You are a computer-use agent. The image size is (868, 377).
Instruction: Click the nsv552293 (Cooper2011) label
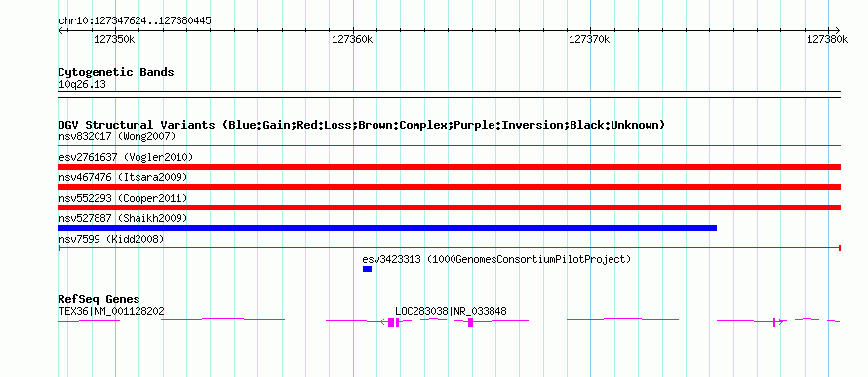[x=123, y=198]
